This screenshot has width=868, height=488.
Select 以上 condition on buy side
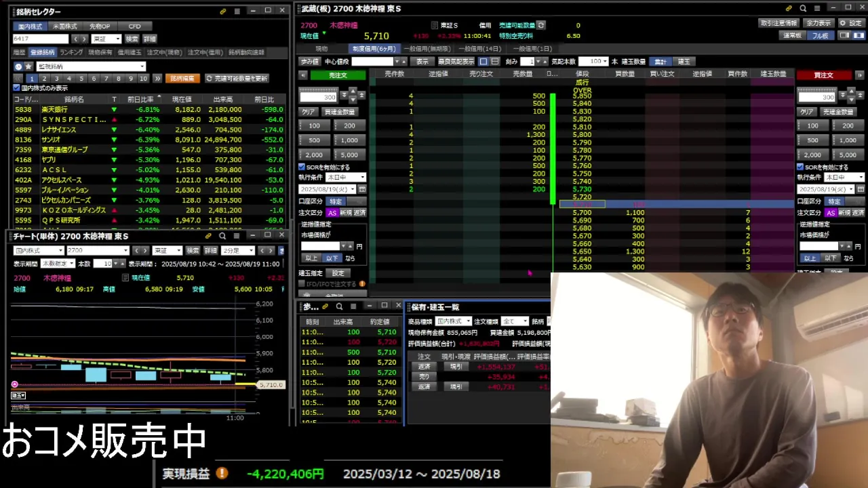point(810,258)
